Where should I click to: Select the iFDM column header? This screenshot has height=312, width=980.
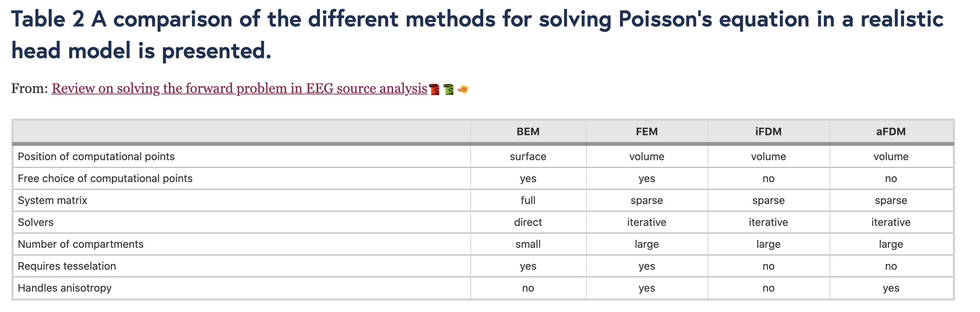(768, 132)
